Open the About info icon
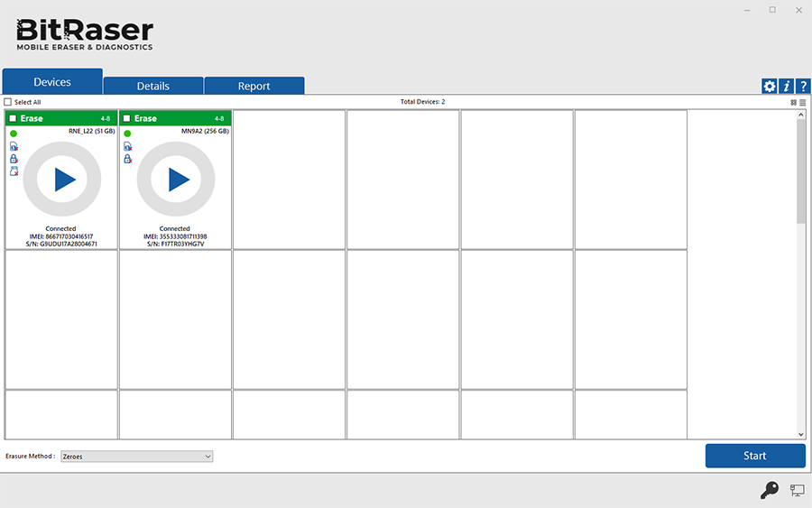This screenshot has width=812, height=508. (786, 86)
